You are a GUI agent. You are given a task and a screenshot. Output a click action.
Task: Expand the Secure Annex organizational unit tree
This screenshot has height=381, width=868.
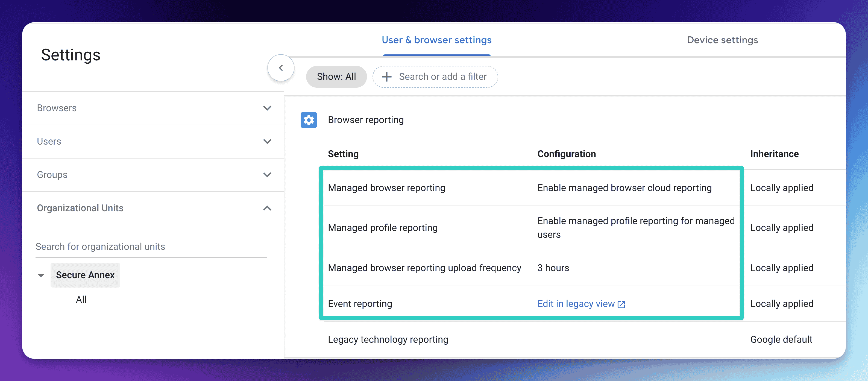tap(41, 275)
